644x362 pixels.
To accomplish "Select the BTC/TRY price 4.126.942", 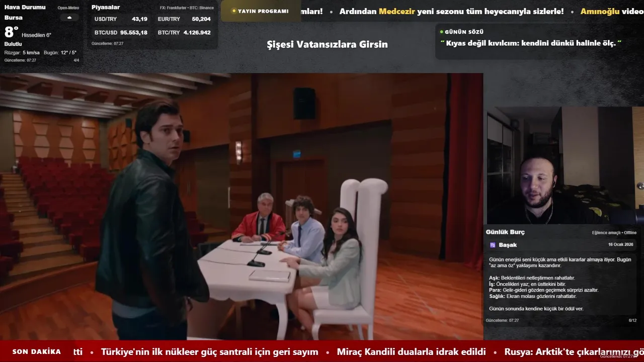I will pyautogui.click(x=197, y=33).
